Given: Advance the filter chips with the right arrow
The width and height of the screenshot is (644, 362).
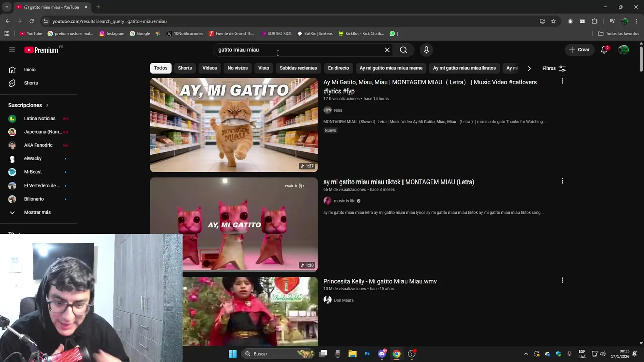Looking at the screenshot, I should click(529, 68).
